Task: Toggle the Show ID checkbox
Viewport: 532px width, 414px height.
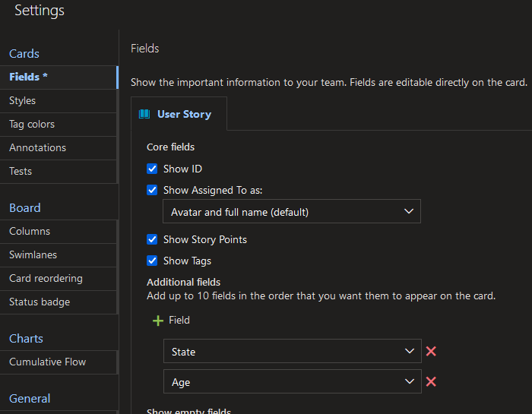Action: pos(152,169)
